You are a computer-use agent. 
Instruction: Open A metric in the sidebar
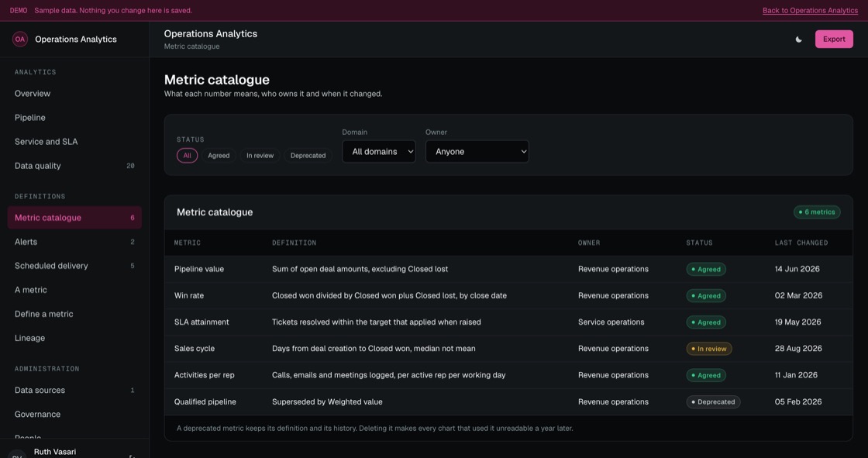tap(74, 290)
